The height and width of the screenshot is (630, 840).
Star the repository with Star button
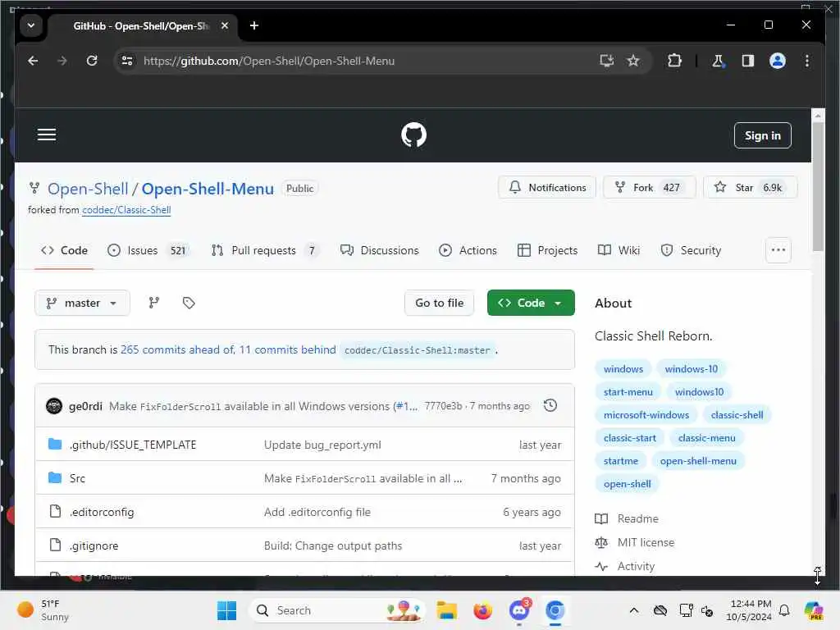pyautogui.click(x=750, y=187)
